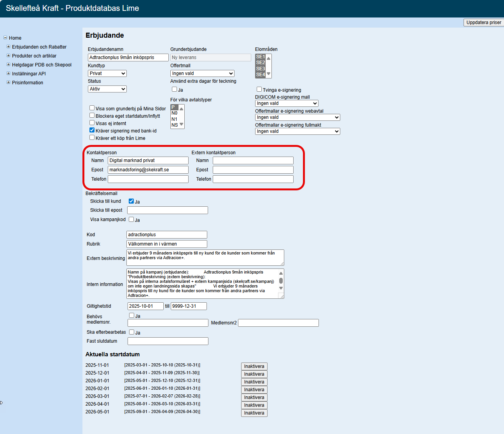Screen dimensions: 504x434
Task: Check Visa som grunderbj på Mina Sidor
Action: click(92, 108)
